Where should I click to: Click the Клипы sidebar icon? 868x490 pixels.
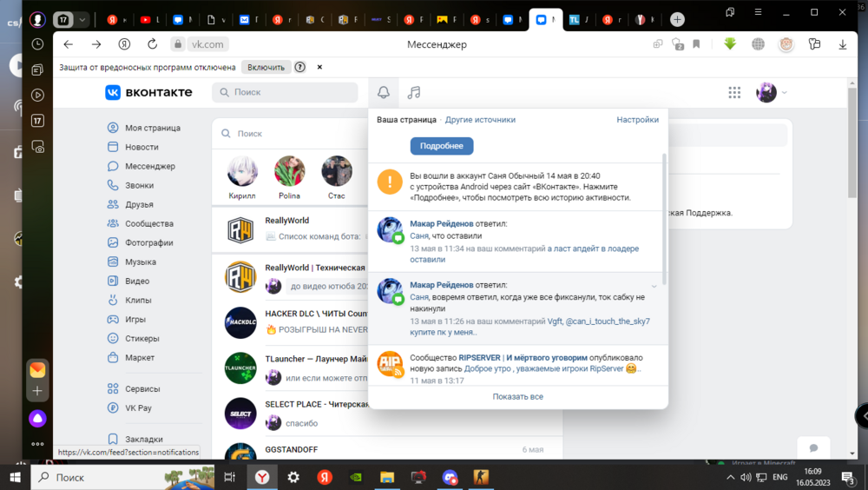(113, 300)
